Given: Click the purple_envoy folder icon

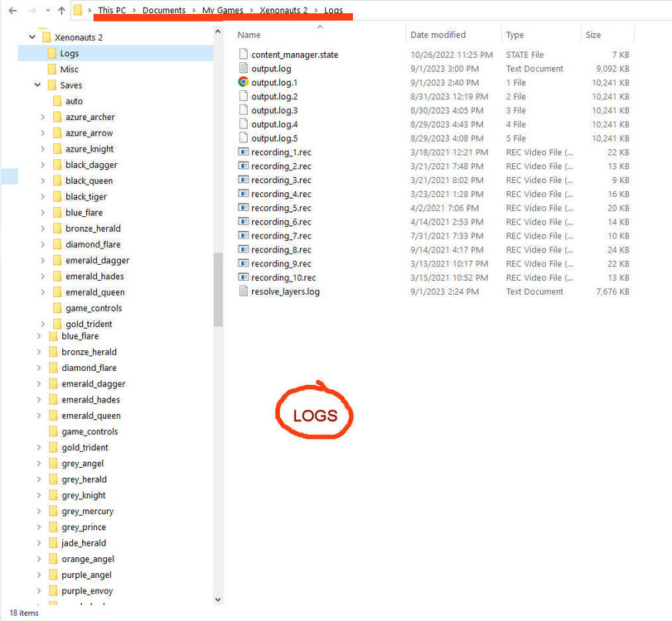Looking at the screenshot, I should point(53,590).
